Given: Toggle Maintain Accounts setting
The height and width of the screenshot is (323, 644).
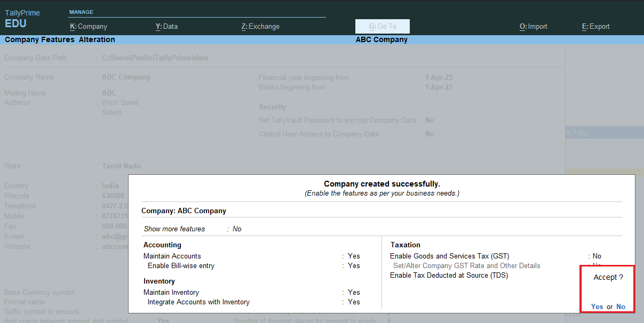Looking at the screenshot, I should coord(354,256).
